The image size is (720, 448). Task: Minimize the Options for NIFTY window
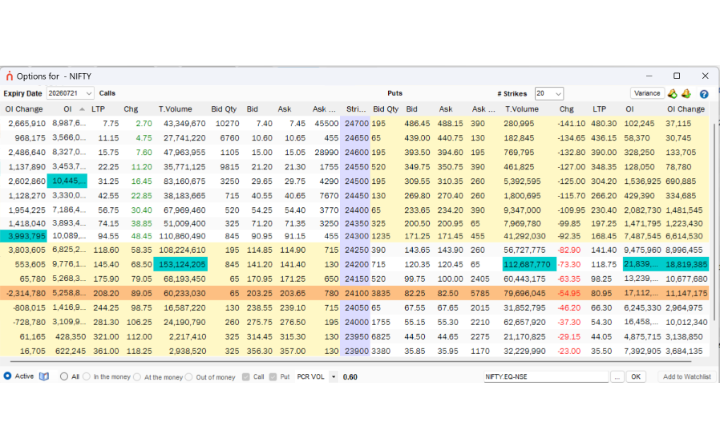tap(649, 76)
